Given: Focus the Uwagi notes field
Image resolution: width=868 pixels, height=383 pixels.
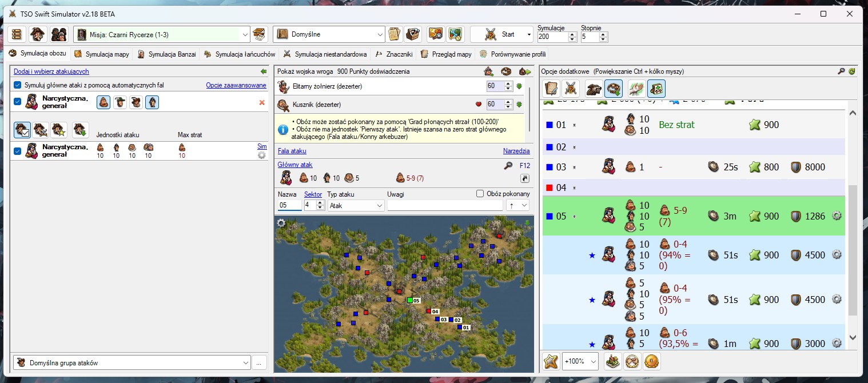Looking at the screenshot, I should click(445, 205).
